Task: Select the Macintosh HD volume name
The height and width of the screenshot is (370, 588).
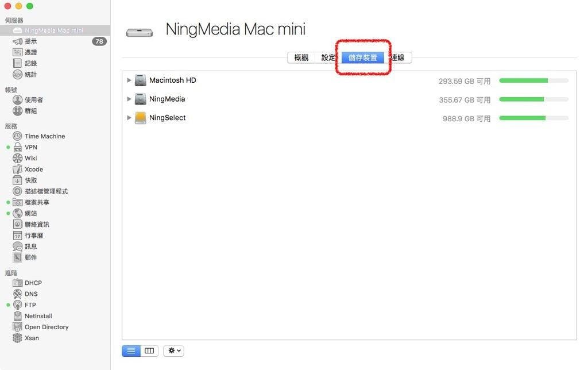Action: 172,80
